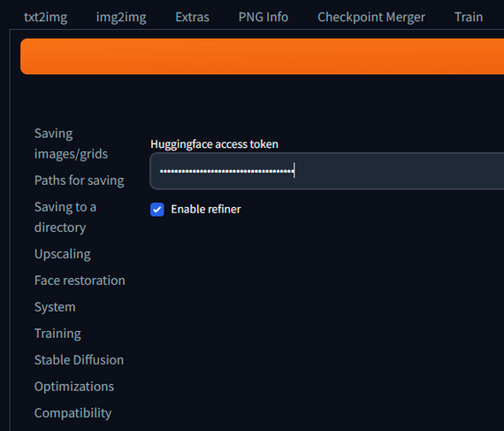The width and height of the screenshot is (504, 431).
Task: Select the Saving images/grids settings section
Action: [71, 143]
